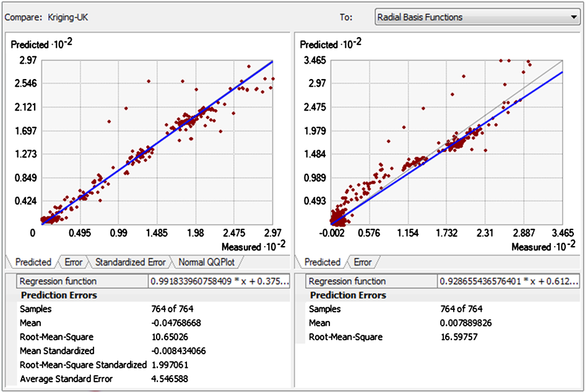Click the 1.697 predicted axis tick label

pyautogui.click(x=26, y=131)
